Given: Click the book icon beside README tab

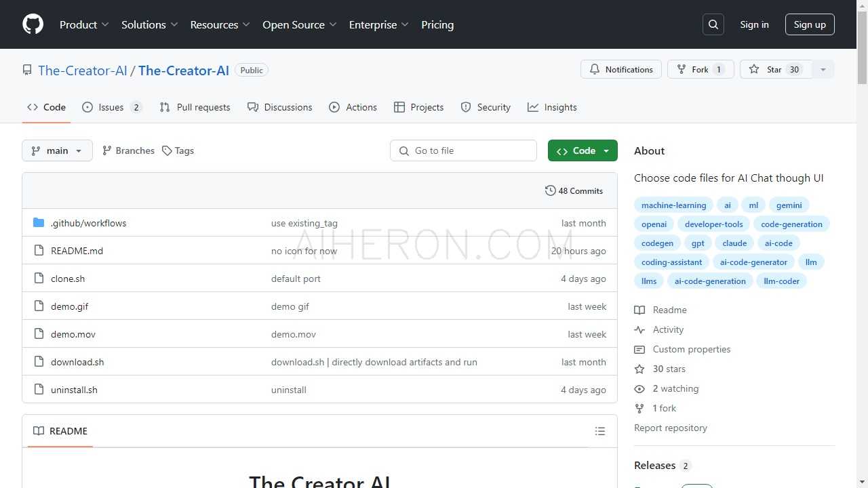Looking at the screenshot, I should (x=39, y=431).
